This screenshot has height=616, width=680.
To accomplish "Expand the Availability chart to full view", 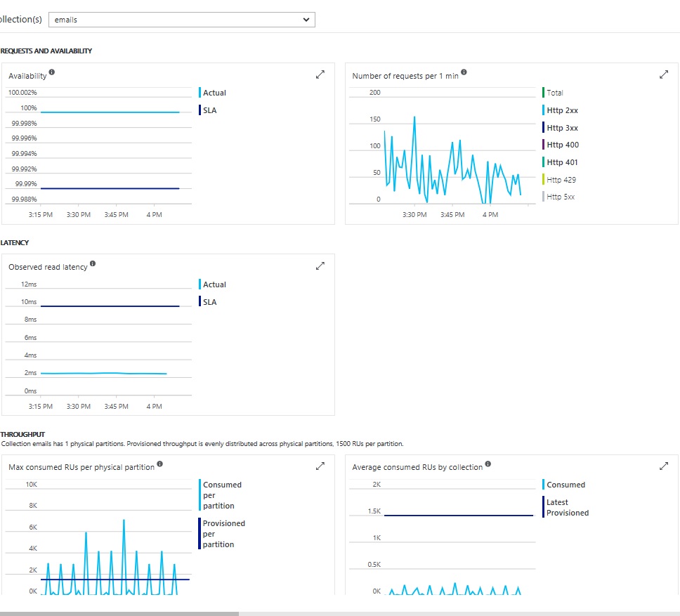I will click(x=320, y=74).
